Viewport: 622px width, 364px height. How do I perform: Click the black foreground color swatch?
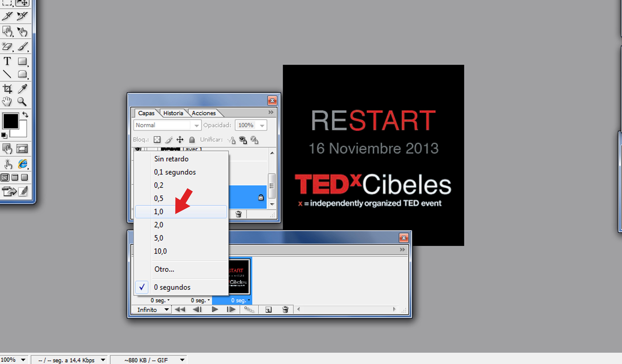[x=10, y=121]
